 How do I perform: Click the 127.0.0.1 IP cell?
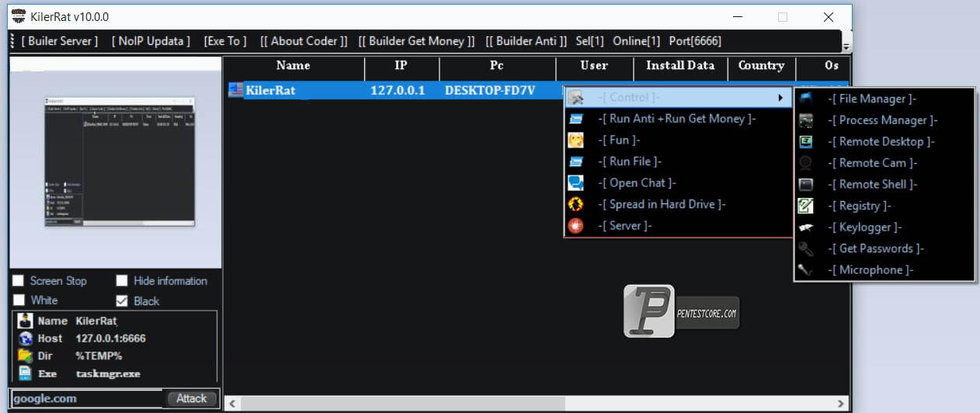(398, 90)
